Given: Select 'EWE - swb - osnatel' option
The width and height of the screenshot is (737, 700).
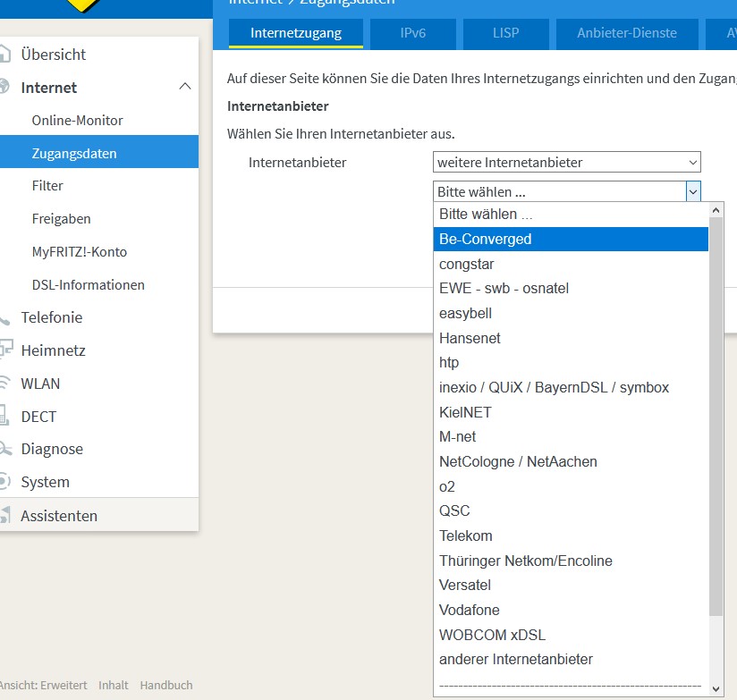Looking at the screenshot, I should pos(571,289).
